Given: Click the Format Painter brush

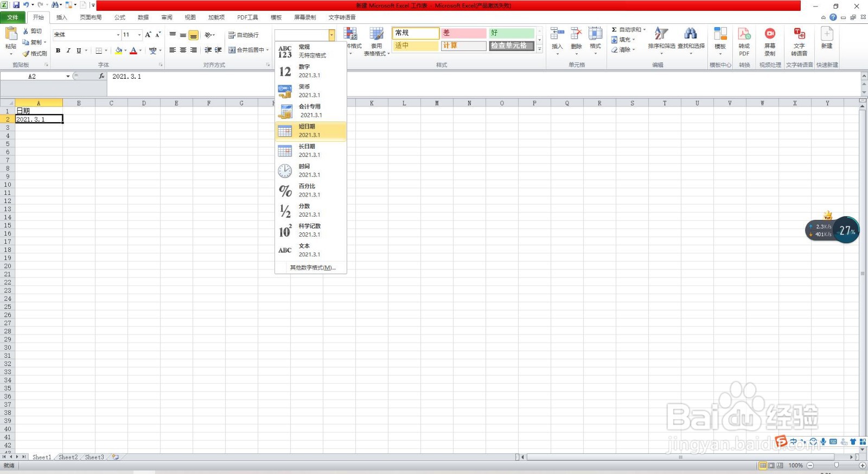Looking at the screenshot, I should coord(35,53).
